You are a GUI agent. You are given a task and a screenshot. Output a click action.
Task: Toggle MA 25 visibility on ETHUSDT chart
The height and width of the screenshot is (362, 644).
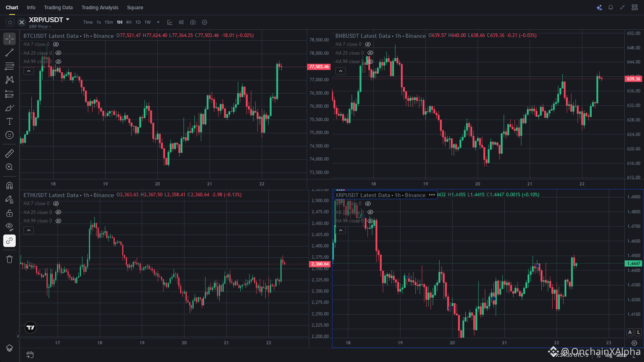(x=58, y=212)
